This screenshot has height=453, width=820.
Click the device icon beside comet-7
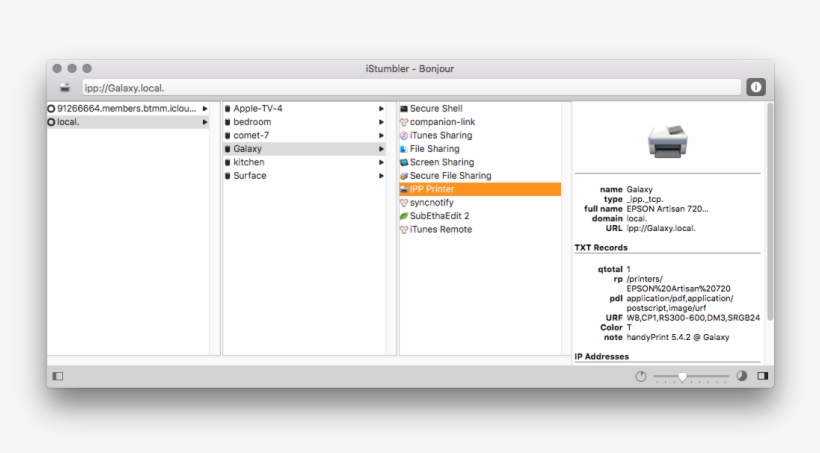227,135
